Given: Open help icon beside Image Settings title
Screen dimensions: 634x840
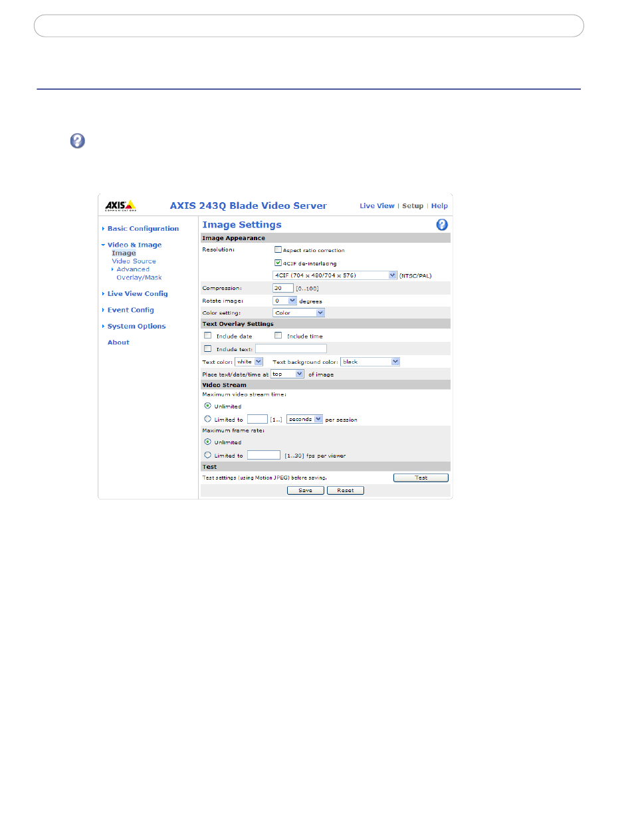Looking at the screenshot, I should coord(442,225).
